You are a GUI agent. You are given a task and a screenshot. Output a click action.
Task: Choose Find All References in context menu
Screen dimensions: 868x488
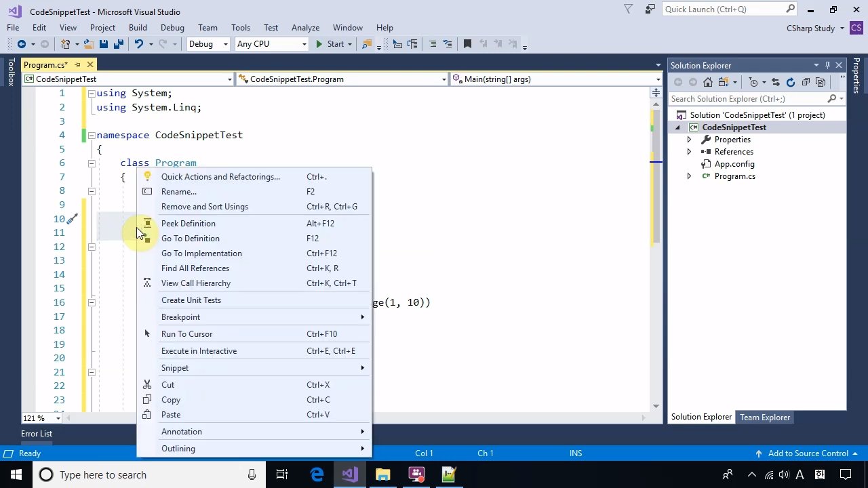point(254,268)
